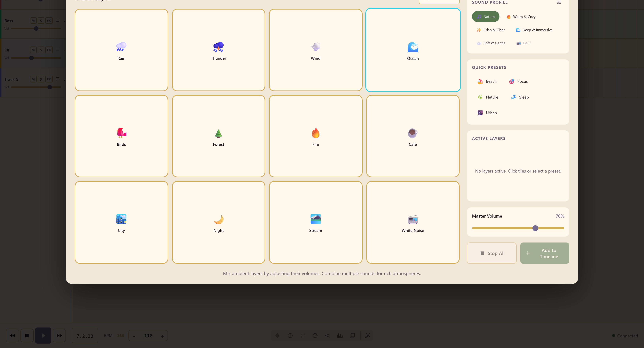Activate the Ocean ambient layer tile
The width and height of the screenshot is (644, 348).
[x=413, y=50]
